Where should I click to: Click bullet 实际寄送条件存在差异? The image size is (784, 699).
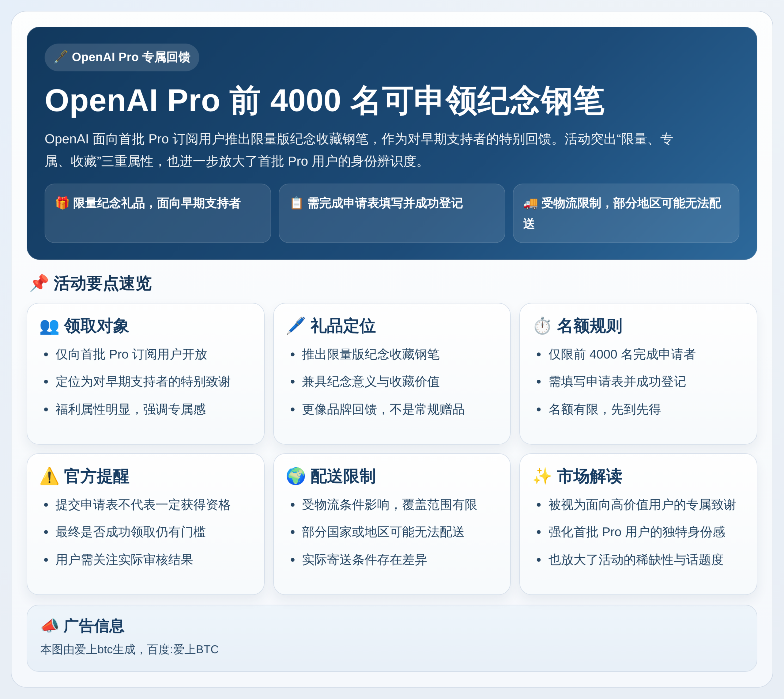point(364,560)
